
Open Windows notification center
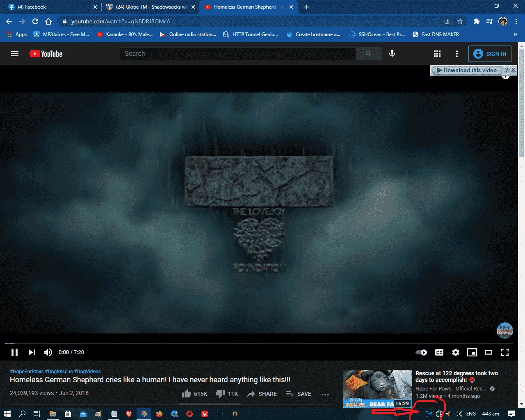click(x=511, y=413)
